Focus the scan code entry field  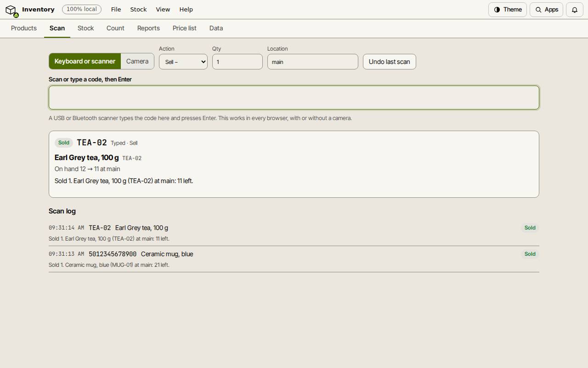tap(294, 98)
